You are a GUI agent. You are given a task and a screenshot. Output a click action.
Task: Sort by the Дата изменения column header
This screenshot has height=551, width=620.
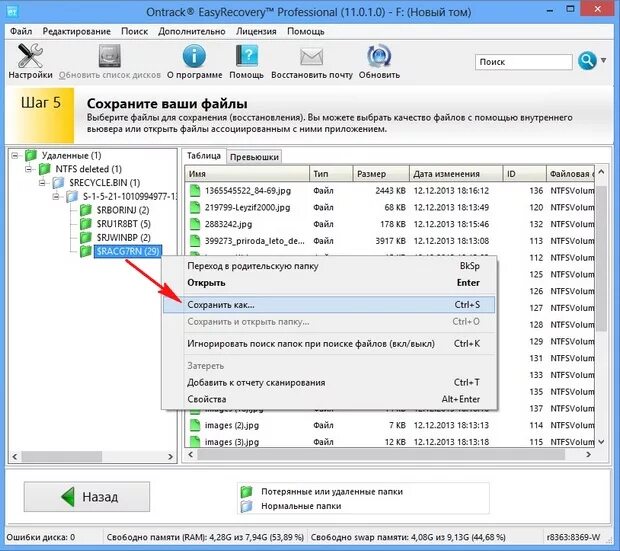456,174
